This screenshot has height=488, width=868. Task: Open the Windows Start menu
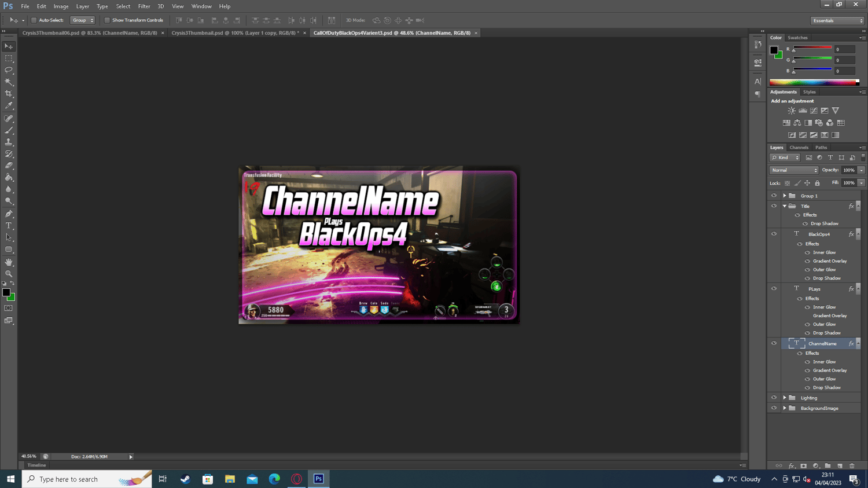pyautogui.click(x=10, y=479)
